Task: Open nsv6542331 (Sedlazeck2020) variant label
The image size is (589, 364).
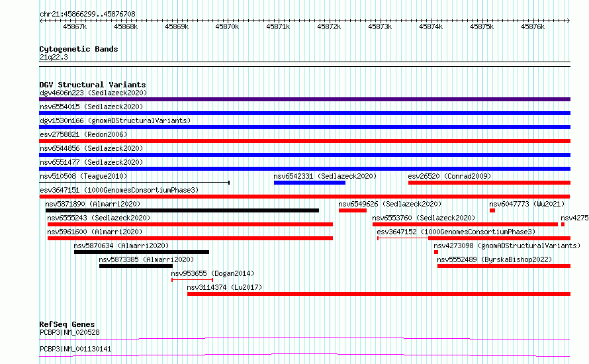Action: pos(325,176)
